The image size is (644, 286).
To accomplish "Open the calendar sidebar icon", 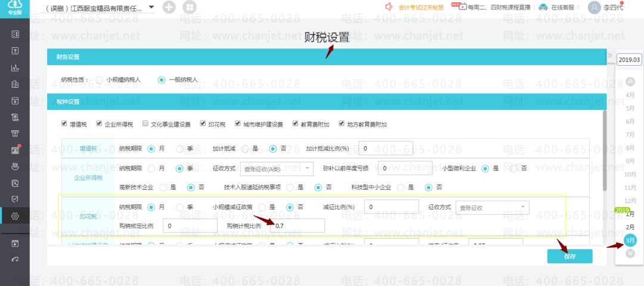I will (15, 100).
